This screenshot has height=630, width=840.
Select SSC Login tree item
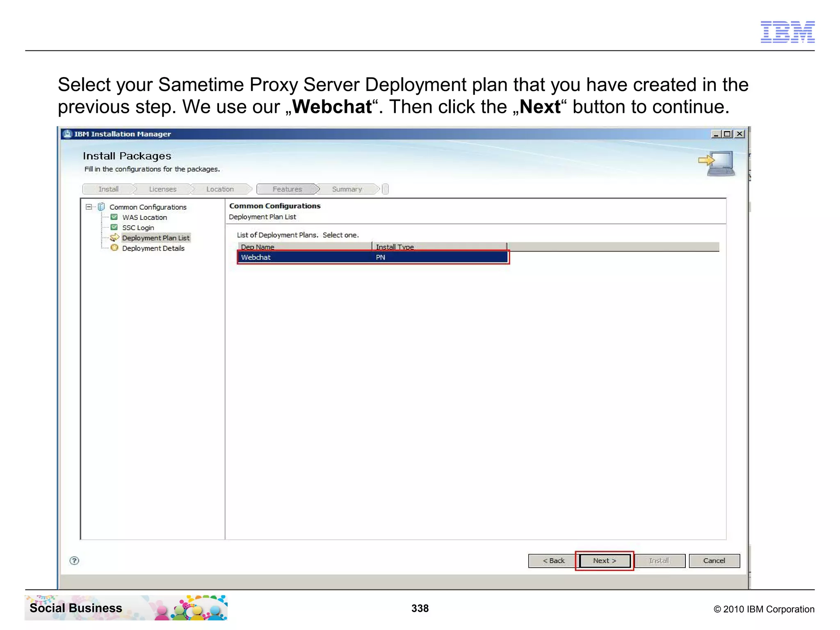138,228
